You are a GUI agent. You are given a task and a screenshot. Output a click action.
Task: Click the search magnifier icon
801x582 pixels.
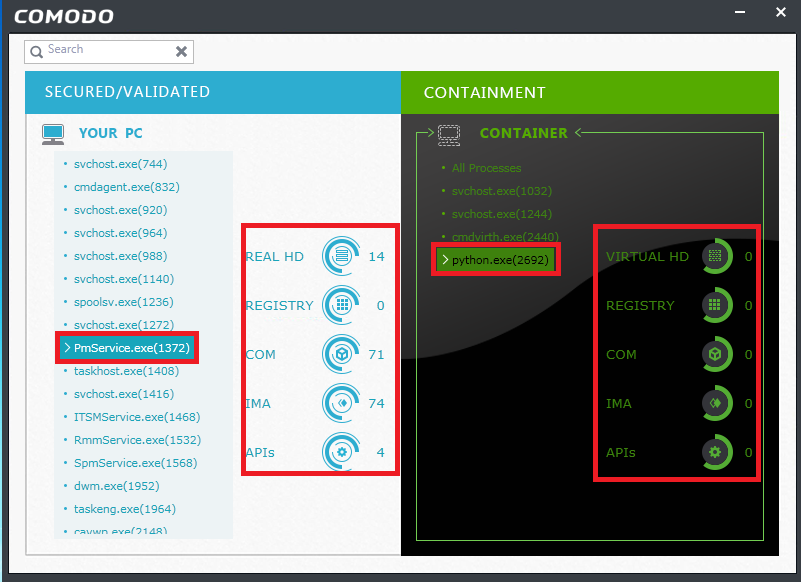(x=36, y=52)
